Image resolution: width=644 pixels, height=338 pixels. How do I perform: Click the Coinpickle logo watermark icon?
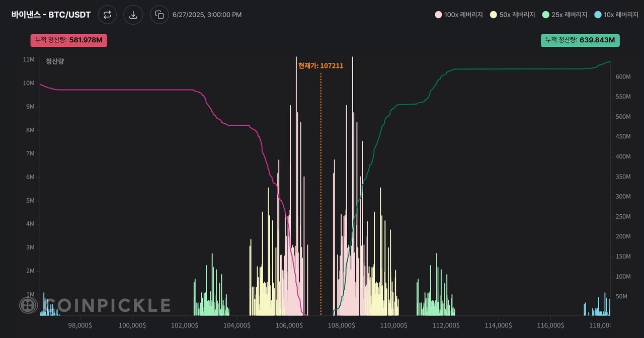[x=29, y=305]
